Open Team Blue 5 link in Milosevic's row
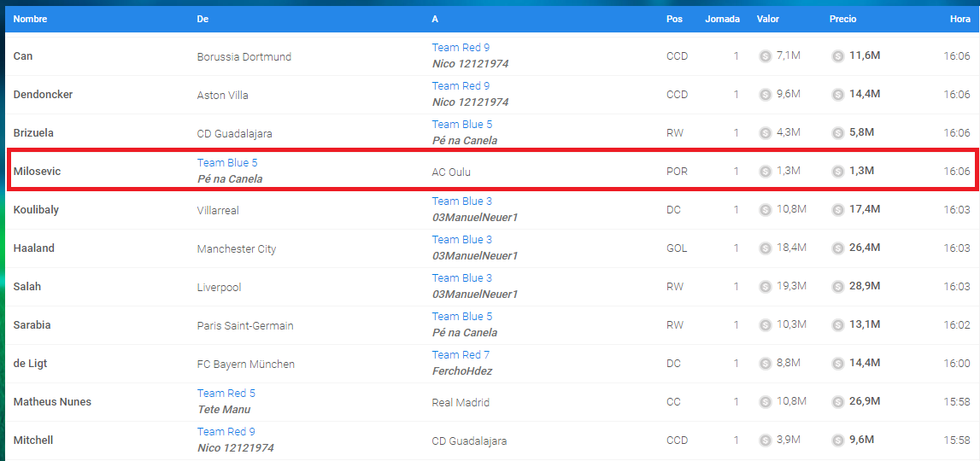The height and width of the screenshot is (461, 980). coord(226,163)
